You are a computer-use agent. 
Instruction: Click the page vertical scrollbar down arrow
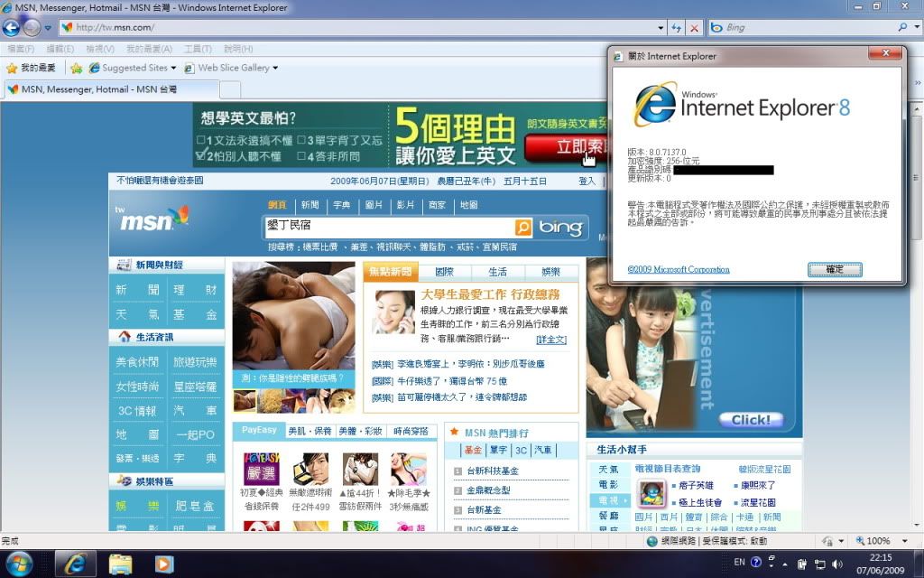(917, 525)
